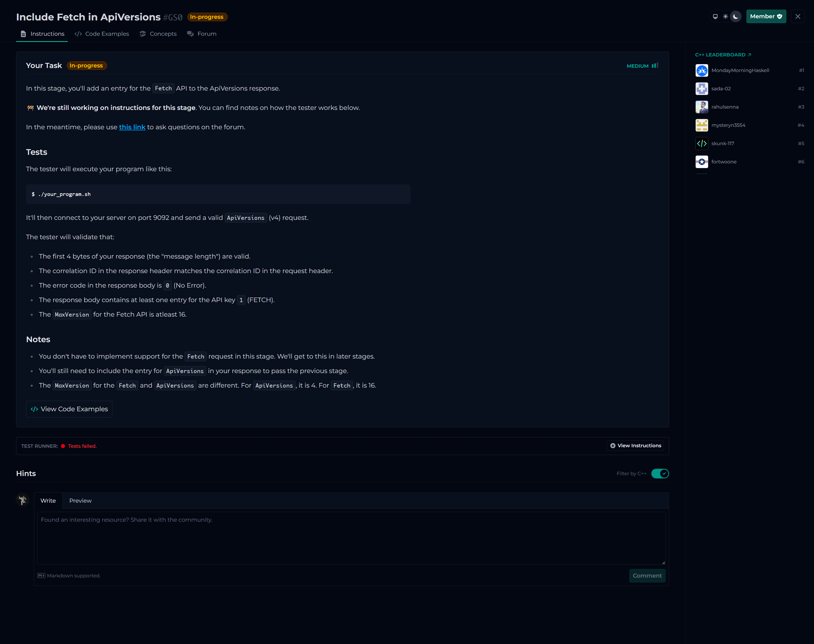Open the C++ Leaderboard external link
This screenshot has height=644, width=814.
coord(723,55)
